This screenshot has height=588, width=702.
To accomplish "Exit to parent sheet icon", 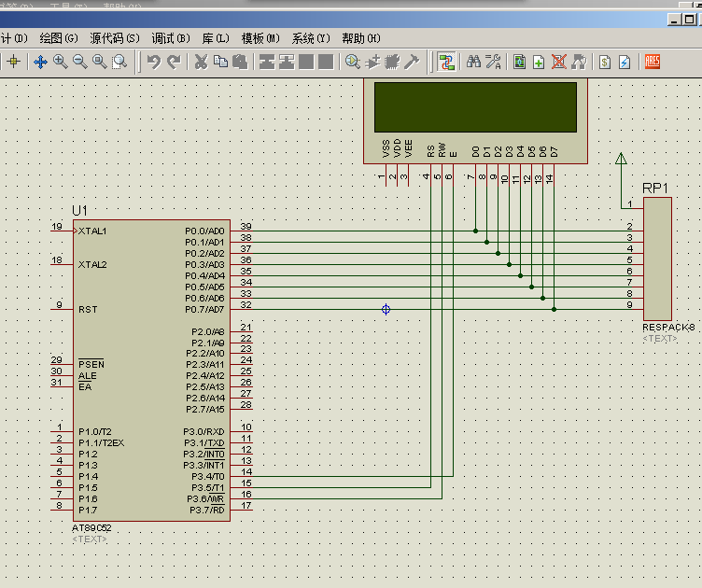I will pos(579,62).
